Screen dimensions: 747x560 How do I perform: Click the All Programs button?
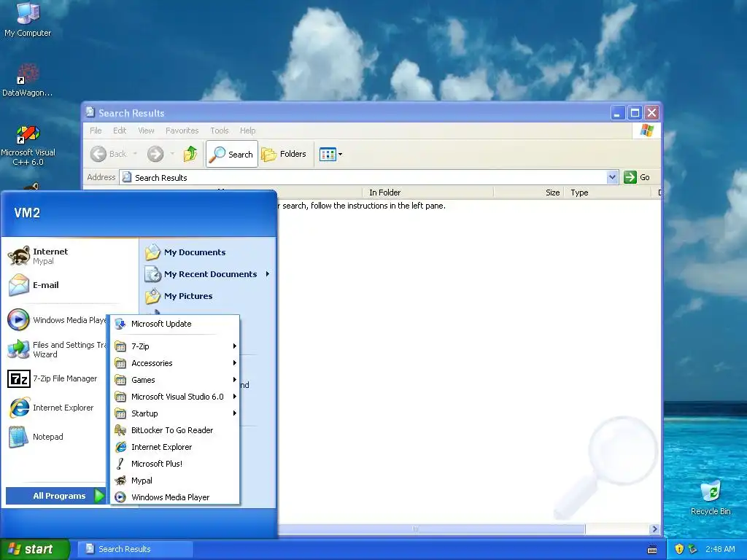click(x=56, y=496)
